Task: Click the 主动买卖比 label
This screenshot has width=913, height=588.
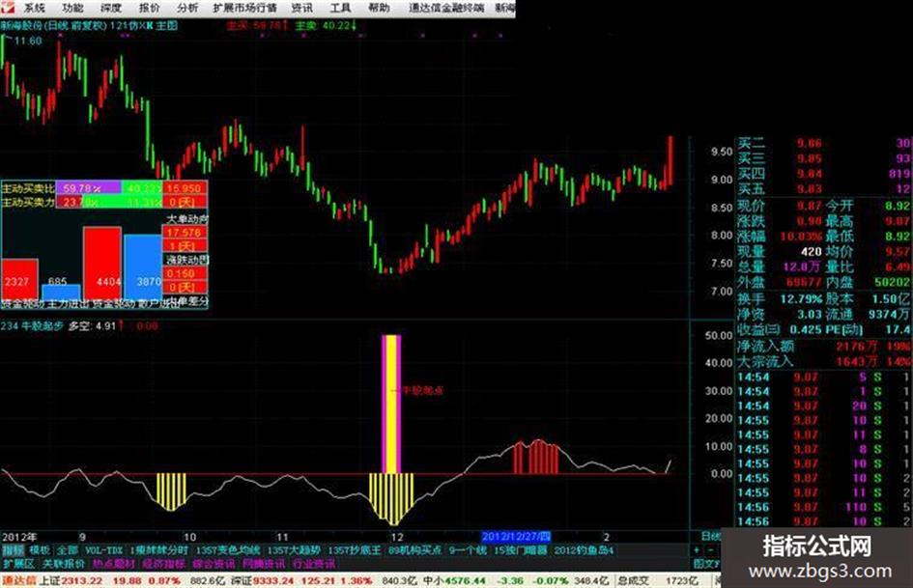Action: (28, 188)
